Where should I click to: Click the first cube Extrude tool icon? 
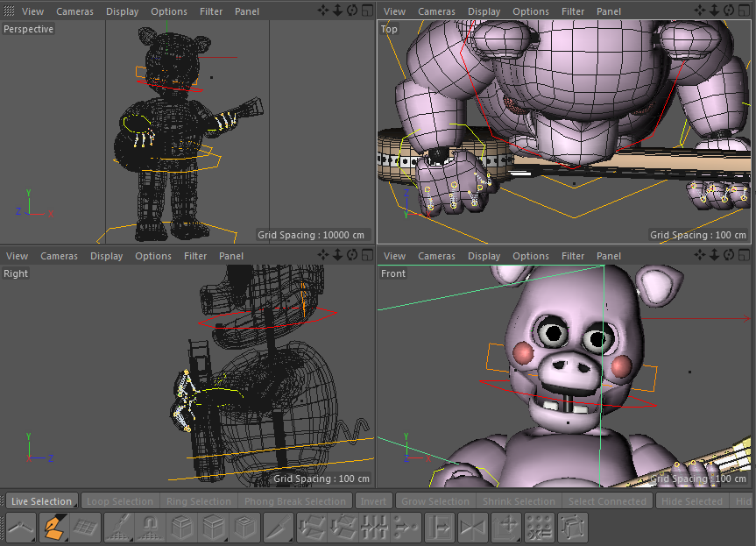182,527
